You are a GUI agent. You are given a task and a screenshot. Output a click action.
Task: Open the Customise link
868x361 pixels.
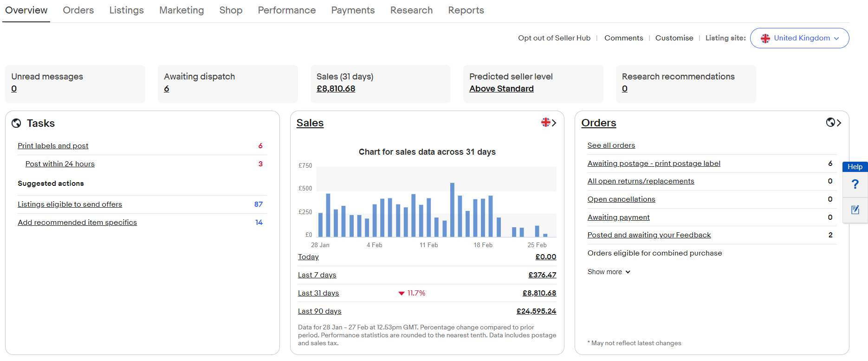tap(674, 38)
